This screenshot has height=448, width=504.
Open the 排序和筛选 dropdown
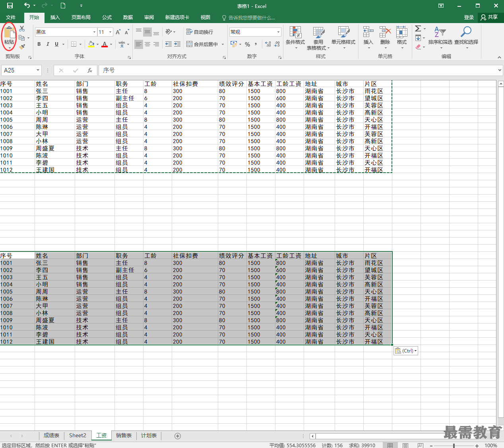440,38
